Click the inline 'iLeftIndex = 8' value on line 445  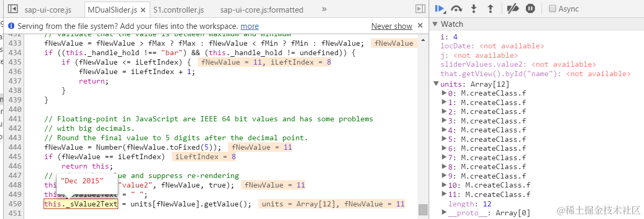pos(205,157)
